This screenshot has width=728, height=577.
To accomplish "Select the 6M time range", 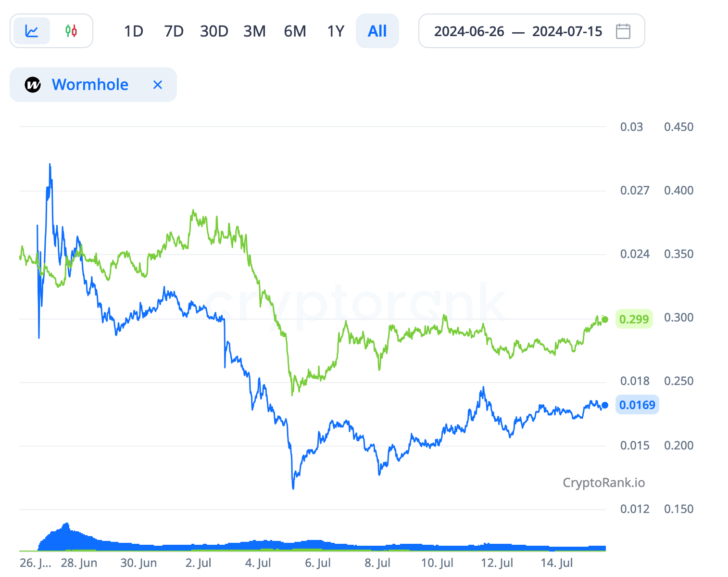I will pos(295,31).
